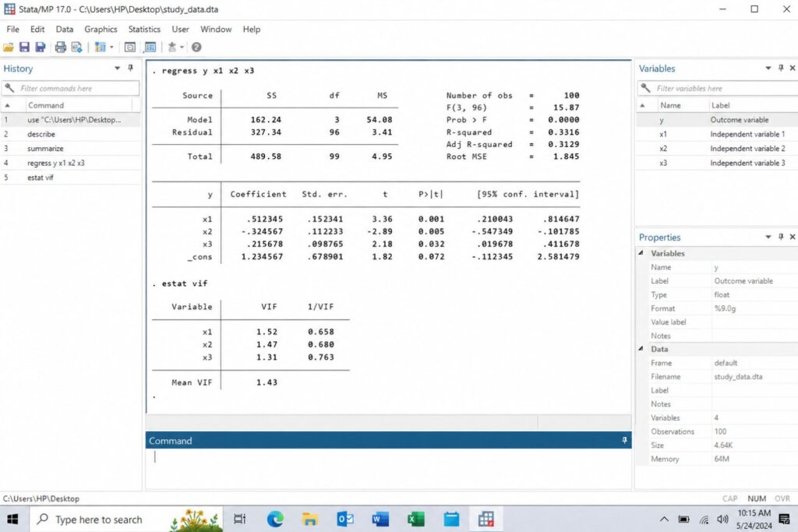Viewport: 798px width, 532px height.
Task: Pin the Command window
Action: 624,440
